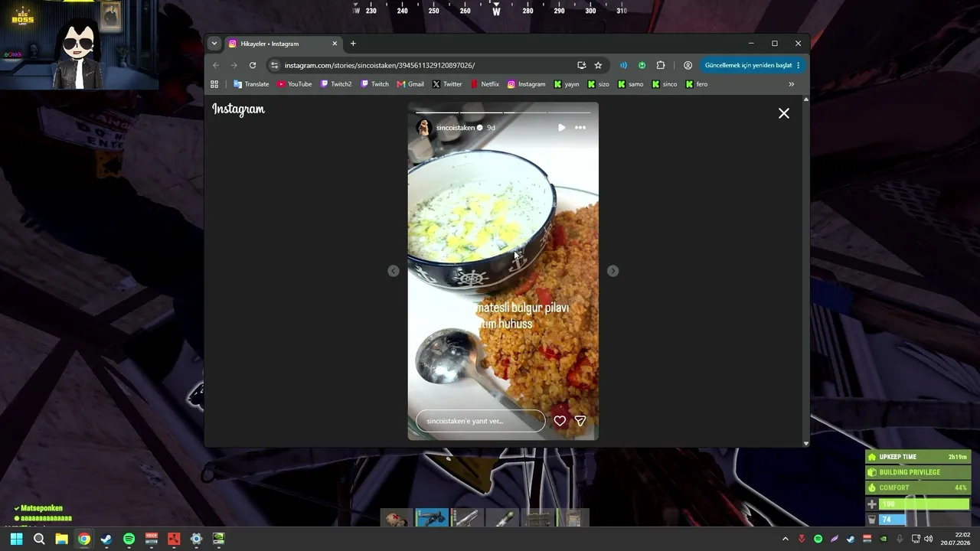Reload the page in Chrome
Image resolution: width=980 pixels, height=551 pixels.
(253, 65)
